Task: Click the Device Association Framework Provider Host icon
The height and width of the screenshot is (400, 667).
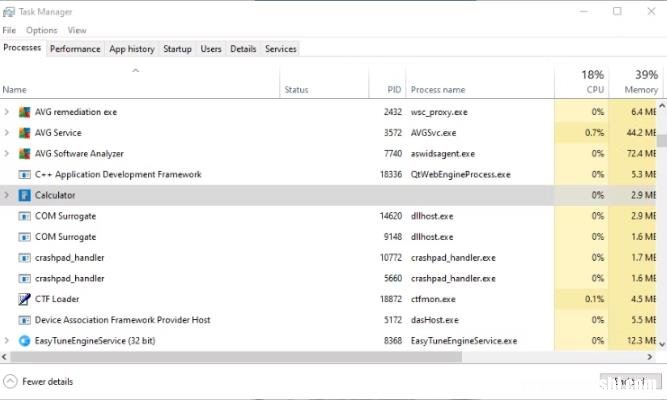Action: tap(25, 320)
